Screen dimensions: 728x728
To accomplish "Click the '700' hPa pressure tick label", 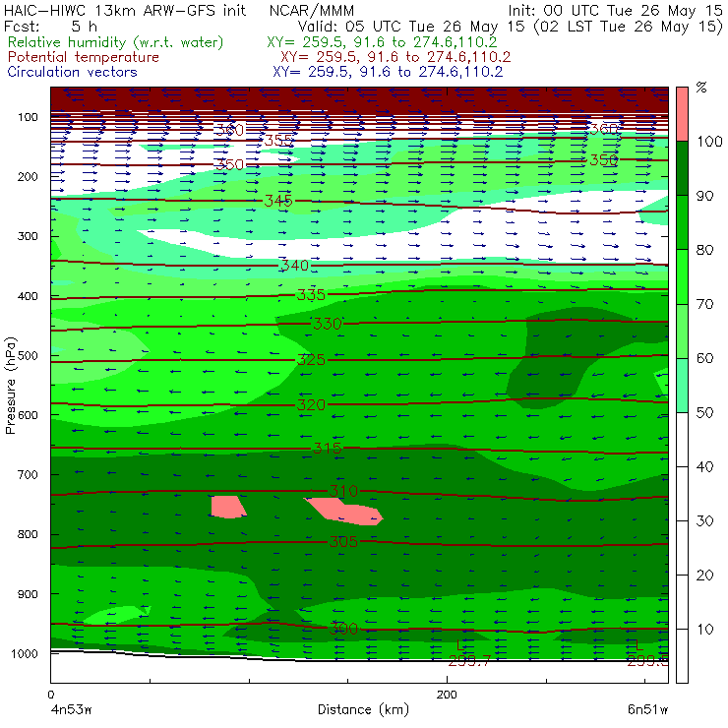I will (x=28, y=474).
